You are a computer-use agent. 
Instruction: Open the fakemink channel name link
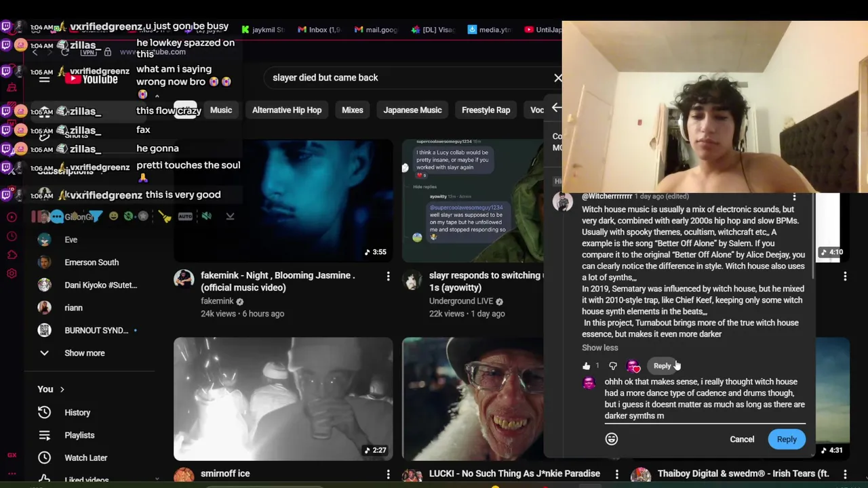tap(217, 301)
